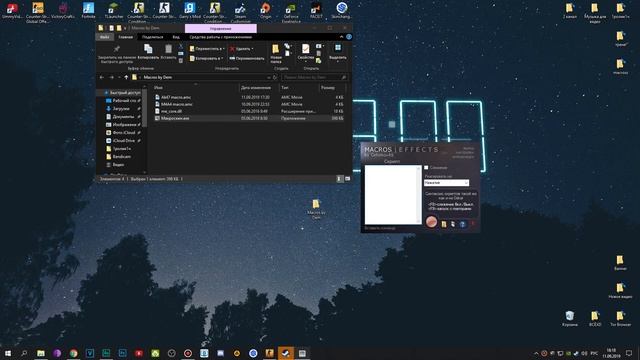Open the notification center icon
This screenshot has width=640, height=360.
point(629,353)
